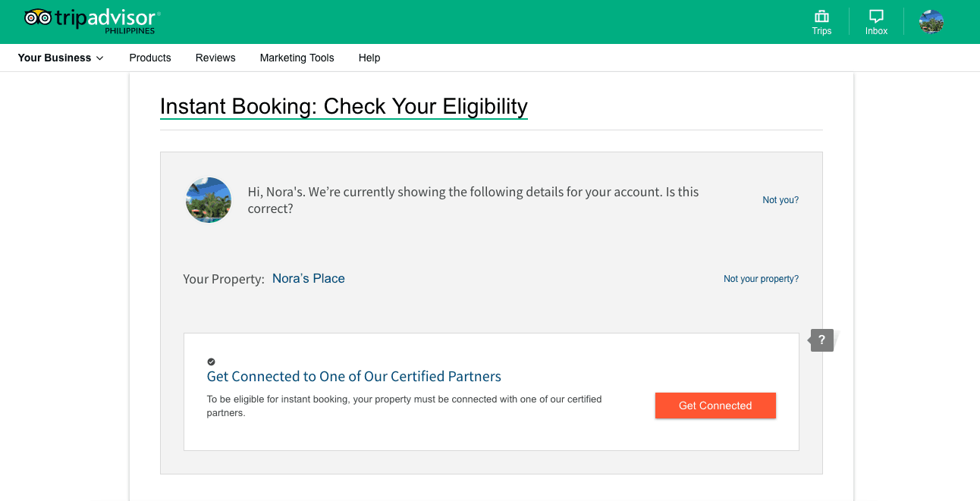
Task: Expand the Your Business dropdown menu
Action: (x=61, y=58)
